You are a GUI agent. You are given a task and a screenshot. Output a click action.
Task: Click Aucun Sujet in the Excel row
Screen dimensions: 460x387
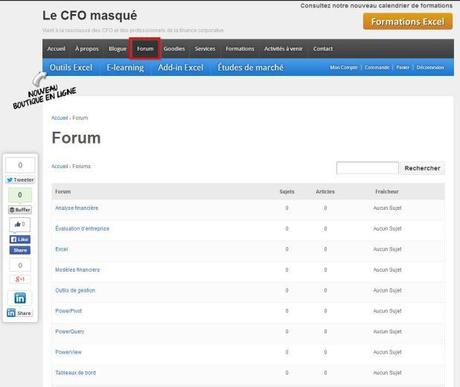coord(387,249)
